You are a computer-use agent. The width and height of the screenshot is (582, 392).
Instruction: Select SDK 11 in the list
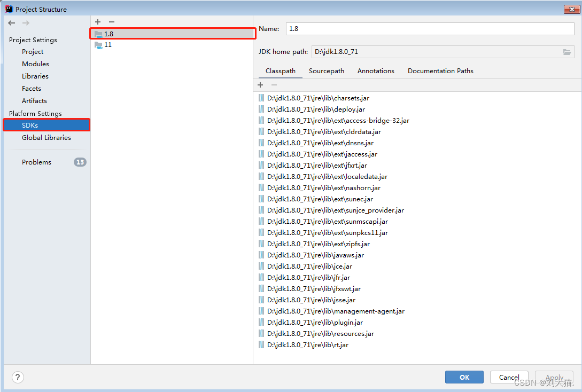point(172,45)
